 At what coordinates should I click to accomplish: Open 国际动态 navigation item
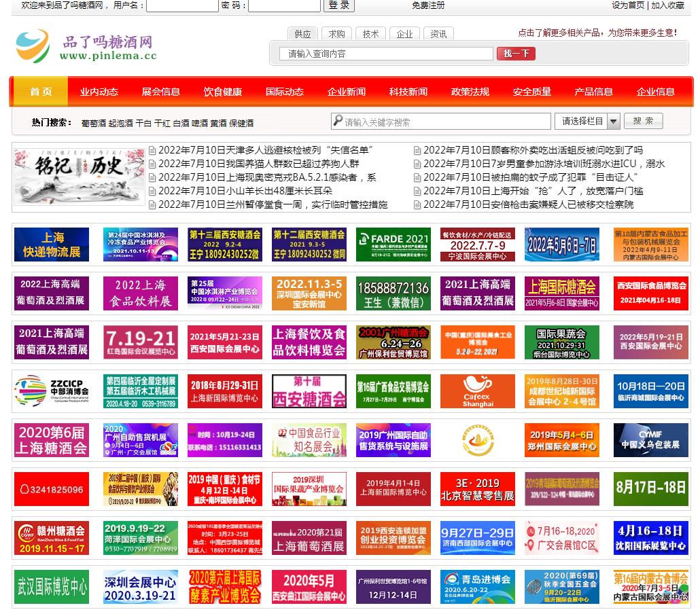tap(285, 92)
